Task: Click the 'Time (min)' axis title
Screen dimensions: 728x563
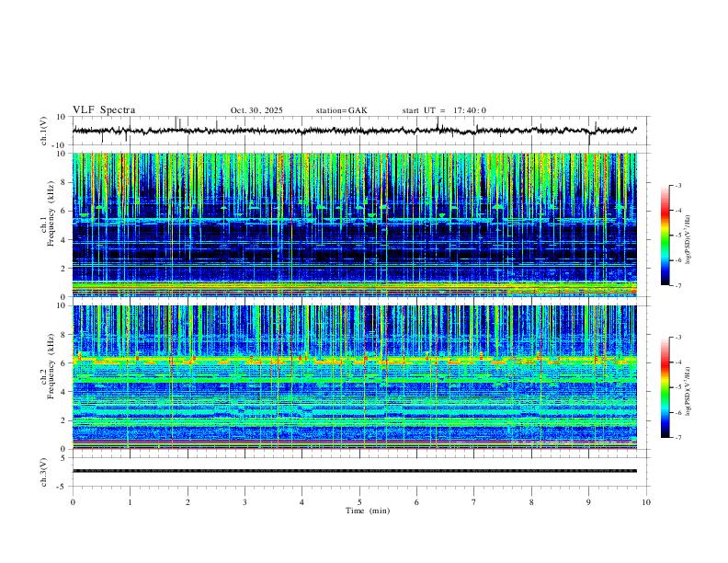Action: [368, 511]
